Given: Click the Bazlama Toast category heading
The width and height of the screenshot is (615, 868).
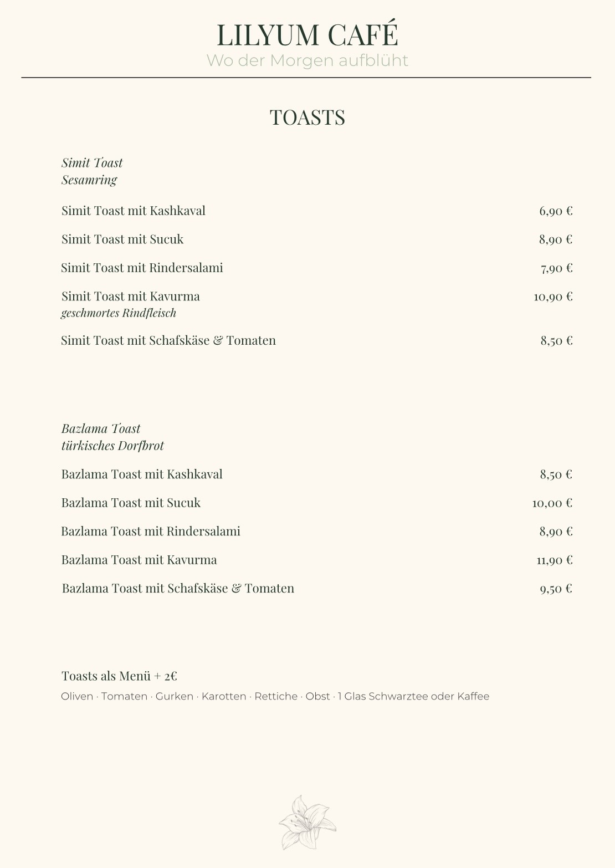Looking at the screenshot, I should 101,428.
